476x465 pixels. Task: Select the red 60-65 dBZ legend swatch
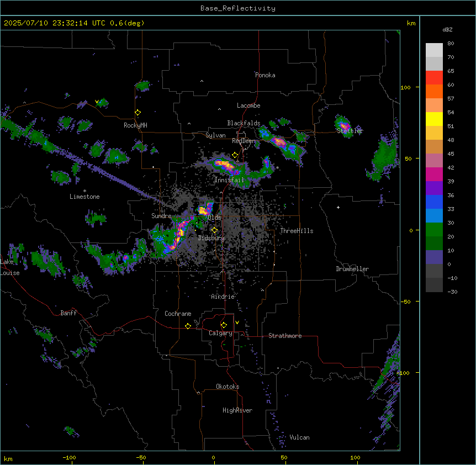pos(434,78)
